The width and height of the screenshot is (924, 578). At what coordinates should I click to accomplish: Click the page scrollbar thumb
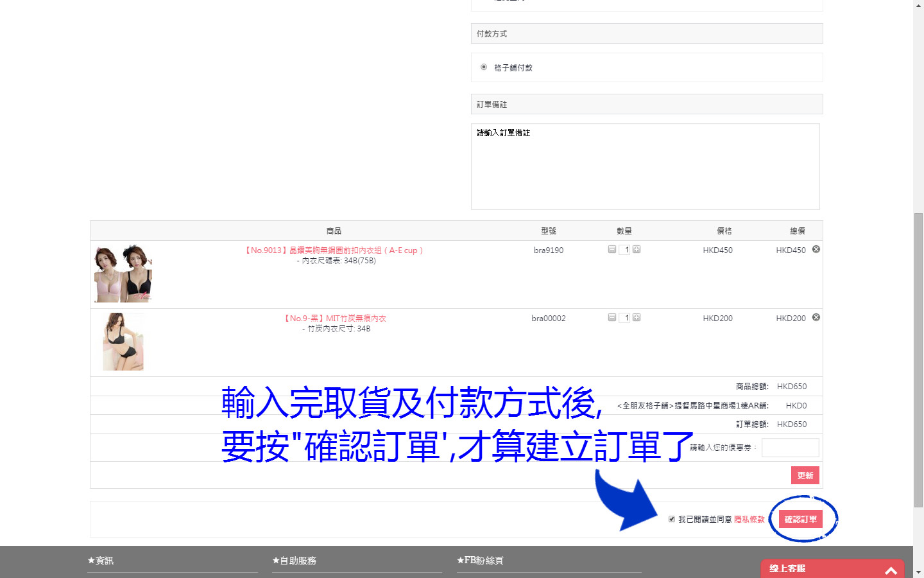click(918, 360)
